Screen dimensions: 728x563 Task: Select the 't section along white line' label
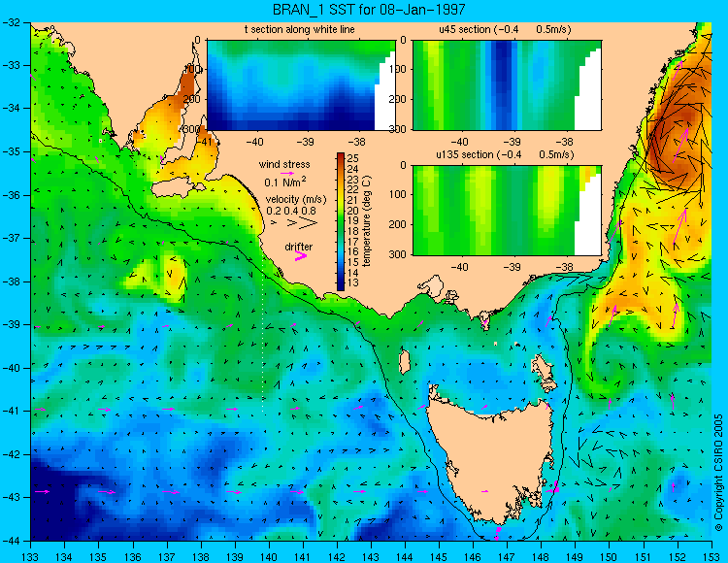tap(300, 29)
